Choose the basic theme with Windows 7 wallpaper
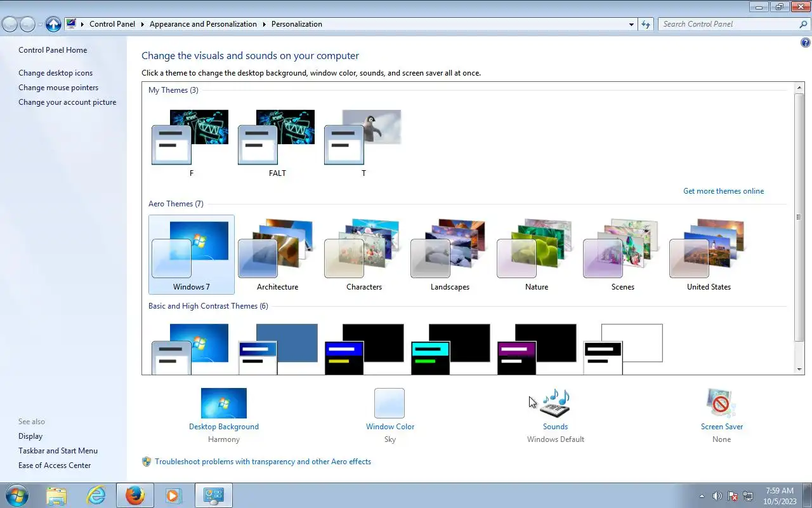 [191, 349]
